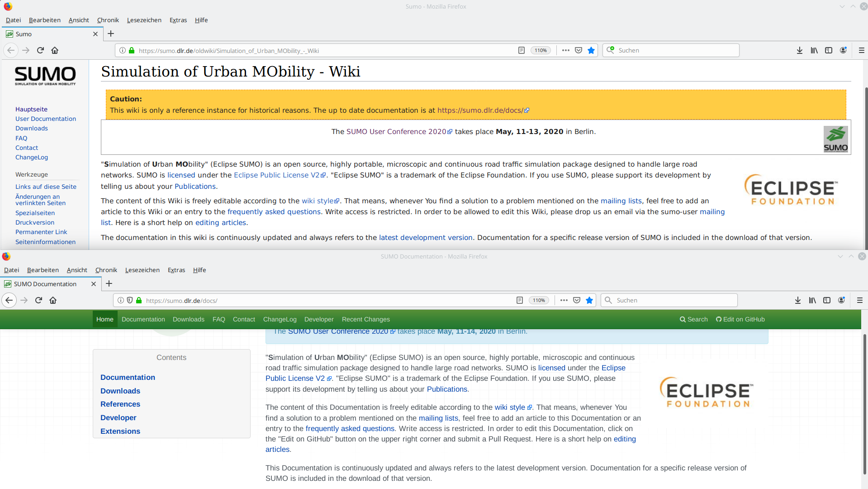Show site information icon in top address bar
The height and width of the screenshot is (489, 868).
tap(123, 50)
